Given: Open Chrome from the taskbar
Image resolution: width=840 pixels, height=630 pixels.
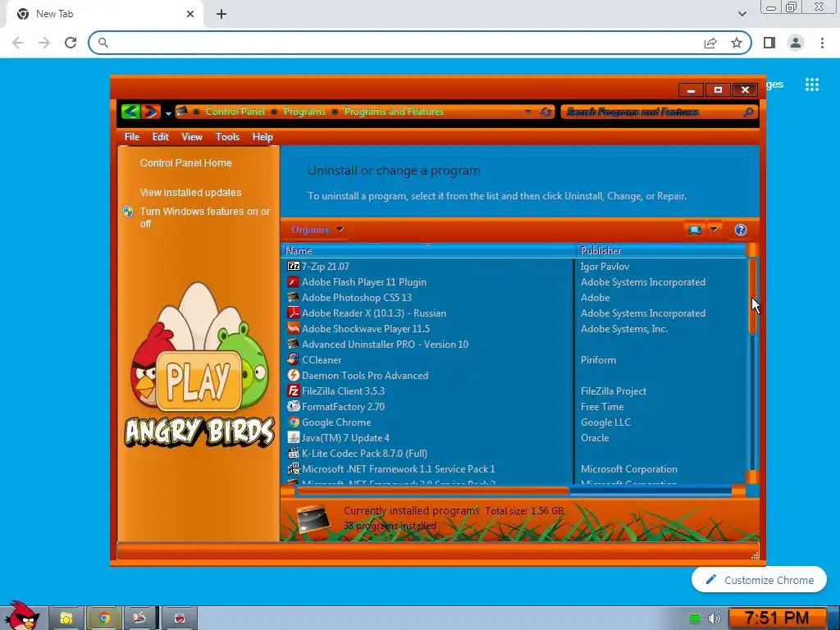Looking at the screenshot, I should tap(104, 619).
